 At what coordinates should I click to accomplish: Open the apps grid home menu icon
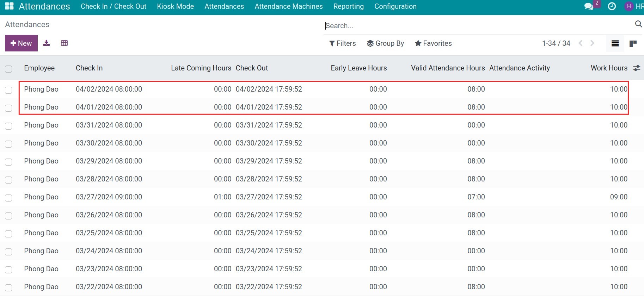[x=9, y=6]
